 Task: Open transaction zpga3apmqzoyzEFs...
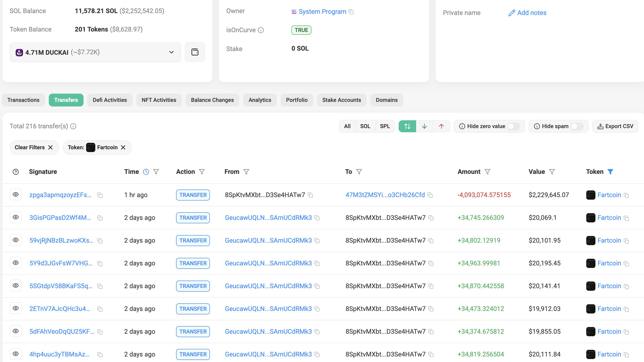point(60,195)
